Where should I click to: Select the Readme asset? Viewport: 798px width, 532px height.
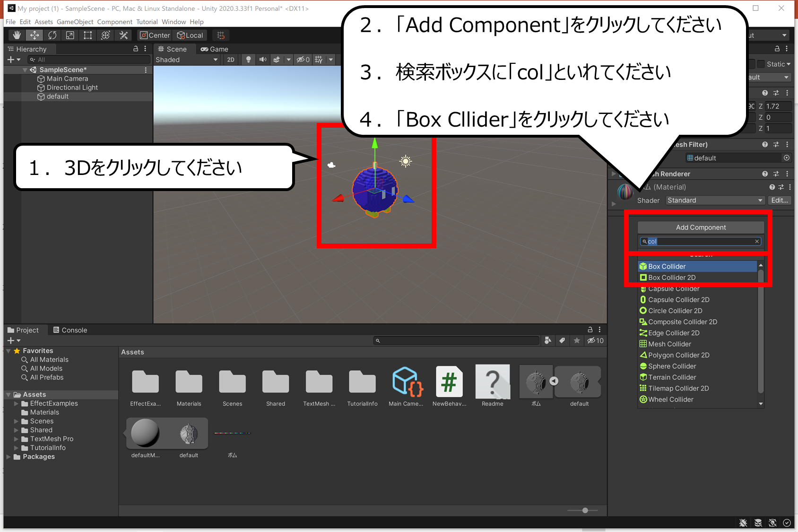tap(493, 386)
